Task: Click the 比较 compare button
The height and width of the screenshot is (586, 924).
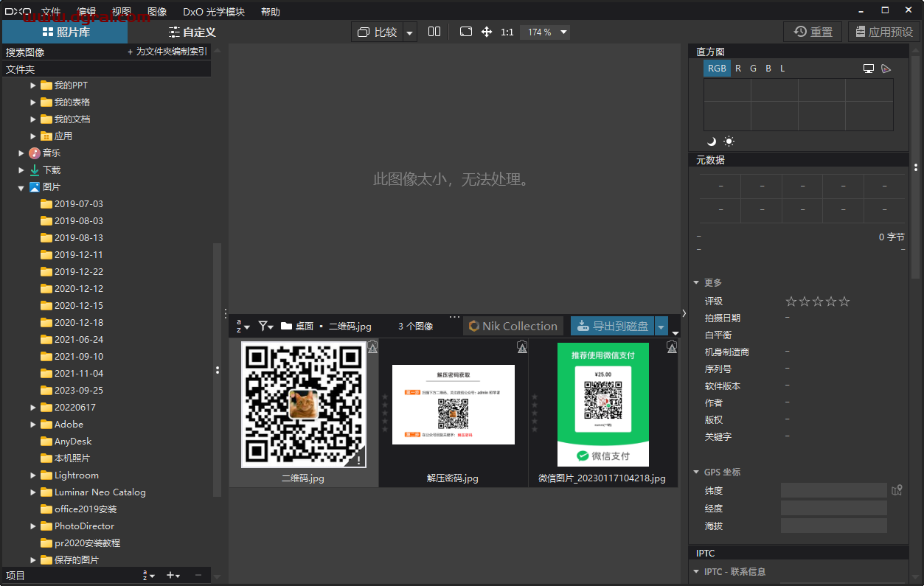Action: (378, 32)
